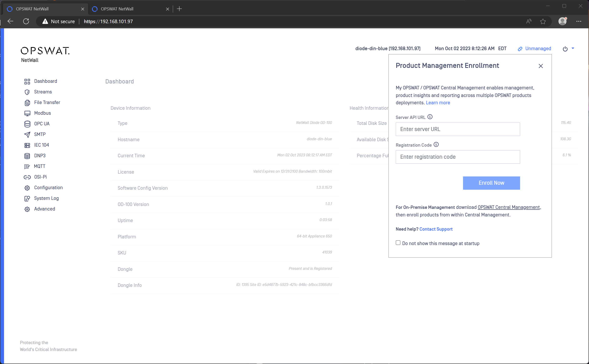Open the browser profile avatar
This screenshot has width=589, height=364.
pyautogui.click(x=562, y=21)
